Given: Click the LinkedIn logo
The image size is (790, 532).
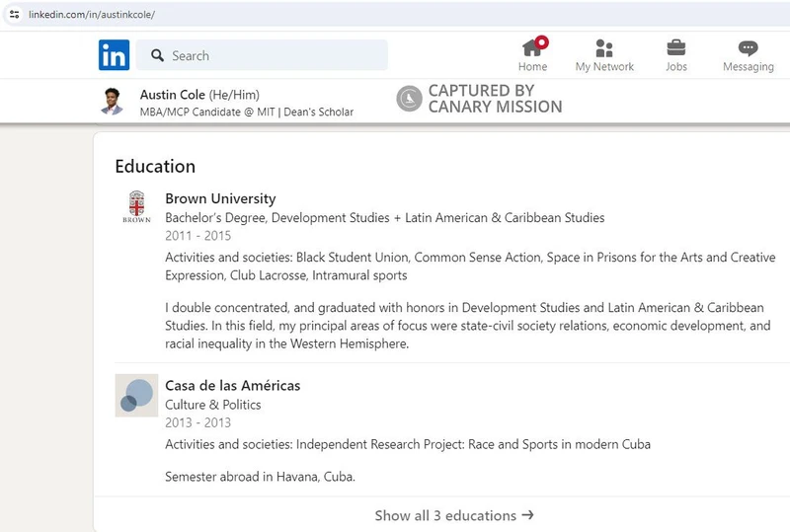Looking at the screenshot, I should tap(114, 55).
